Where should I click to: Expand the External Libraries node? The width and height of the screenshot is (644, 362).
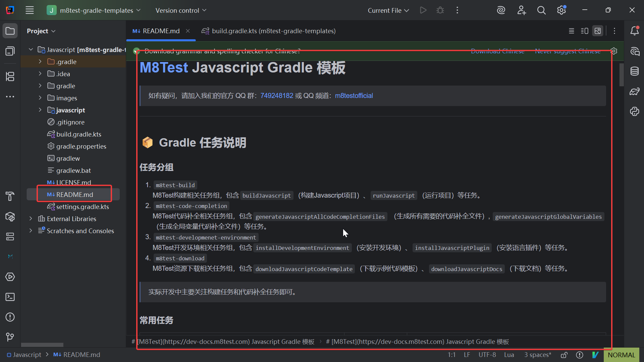[x=31, y=218]
